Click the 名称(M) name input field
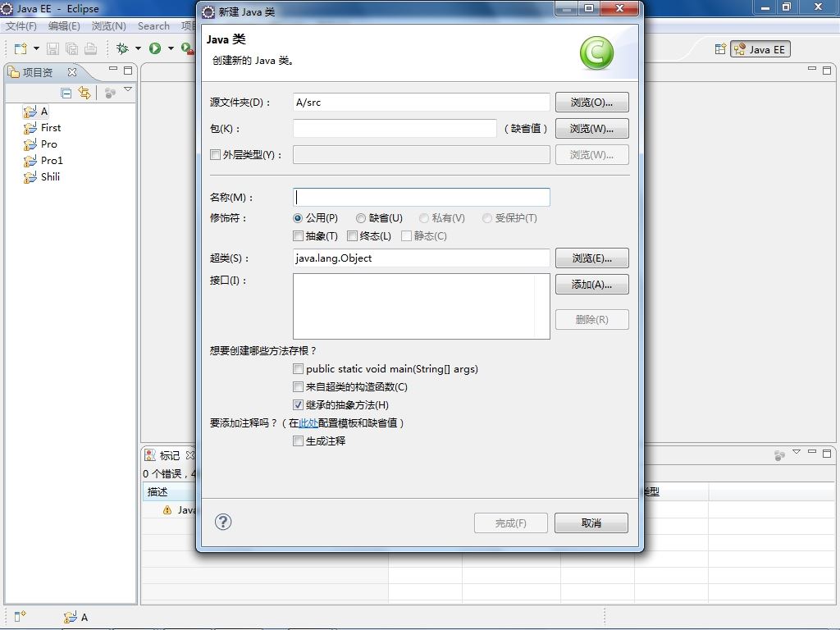 (421, 197)
